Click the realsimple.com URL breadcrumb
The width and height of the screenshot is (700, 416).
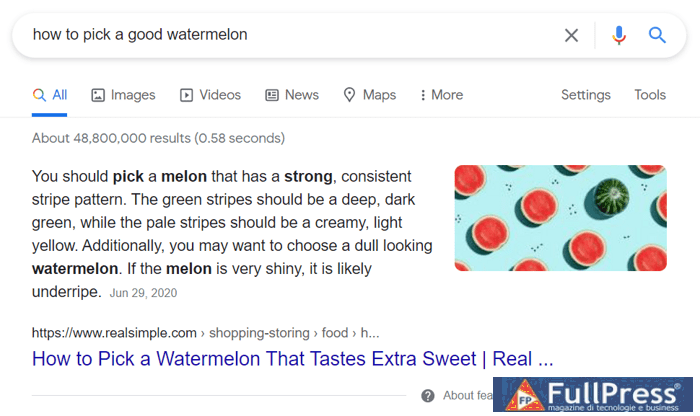click(205, 332)
